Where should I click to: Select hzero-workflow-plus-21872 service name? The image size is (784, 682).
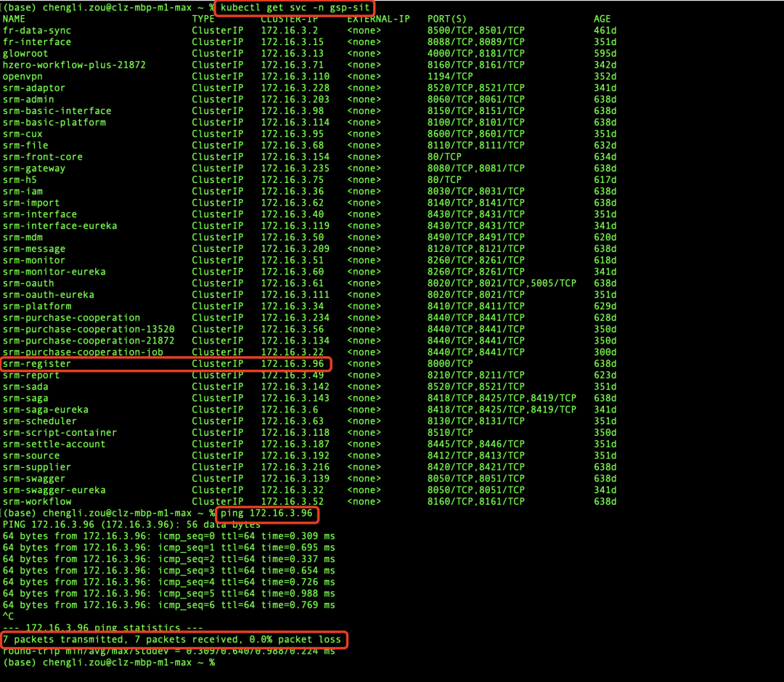pos(74,65)
